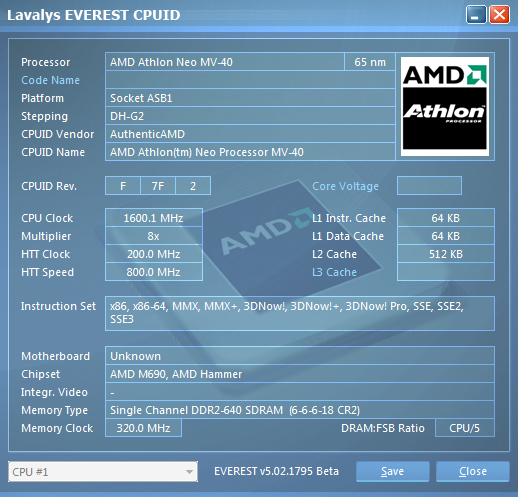Screen dimensions: 518x497
Task: Select the Processor name field
Action: point(225,62)
